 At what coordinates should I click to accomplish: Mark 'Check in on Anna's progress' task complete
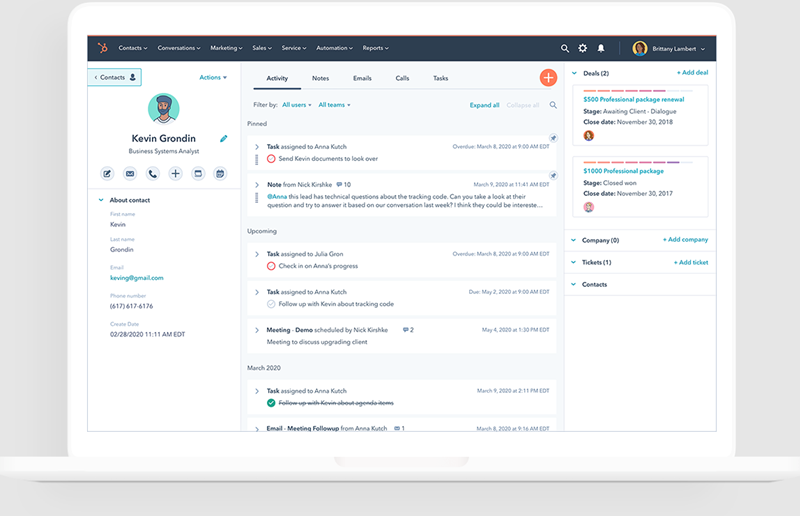click(271, 266)
